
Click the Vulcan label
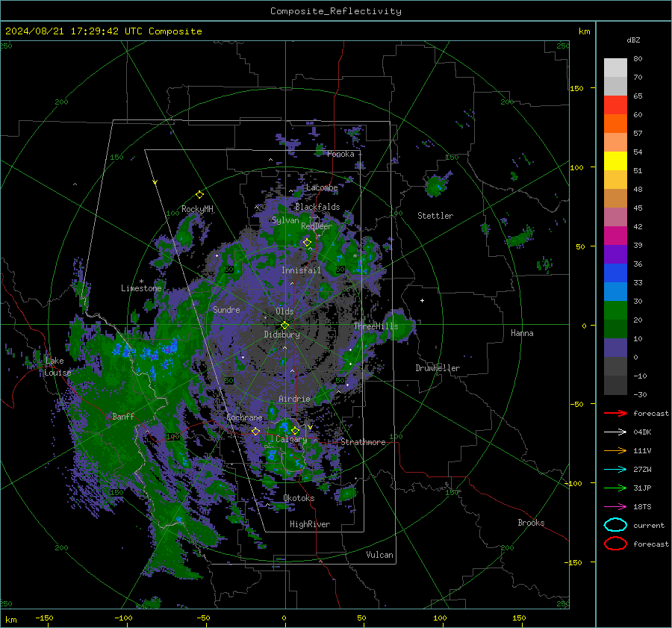click(379, 555)
